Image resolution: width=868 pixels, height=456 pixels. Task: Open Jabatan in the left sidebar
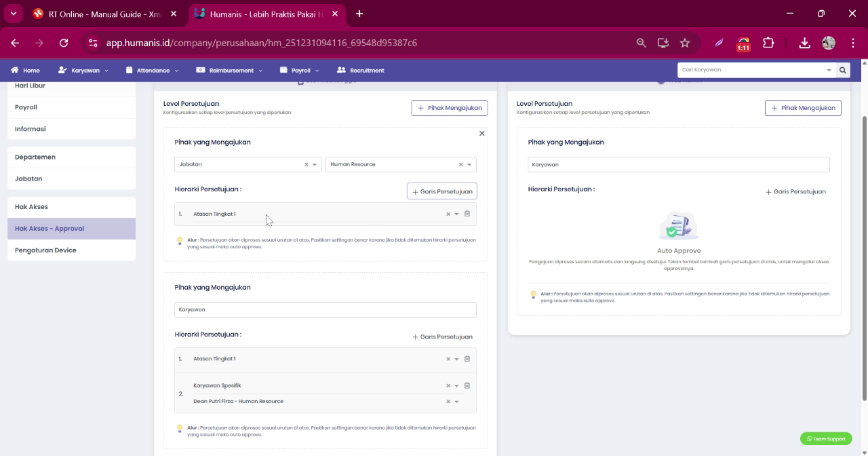(71, 178)
